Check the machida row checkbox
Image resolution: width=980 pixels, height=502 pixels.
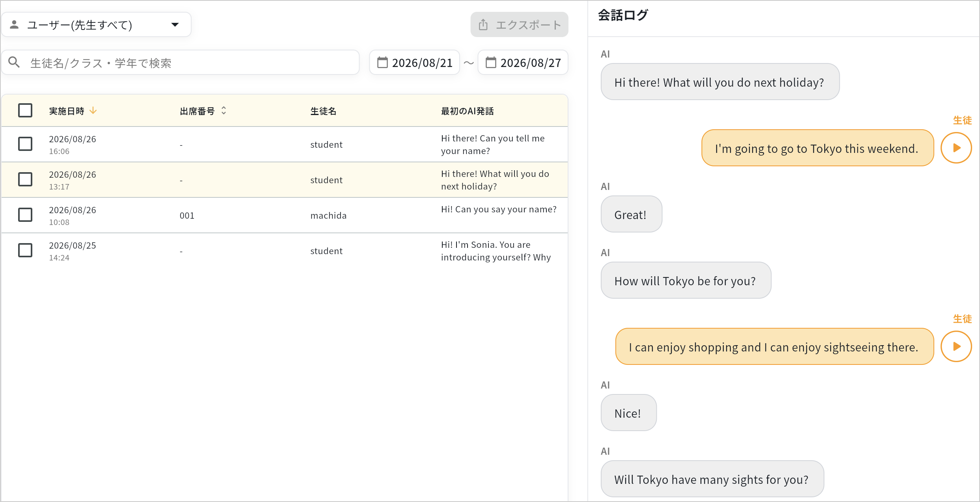[25, 215]
